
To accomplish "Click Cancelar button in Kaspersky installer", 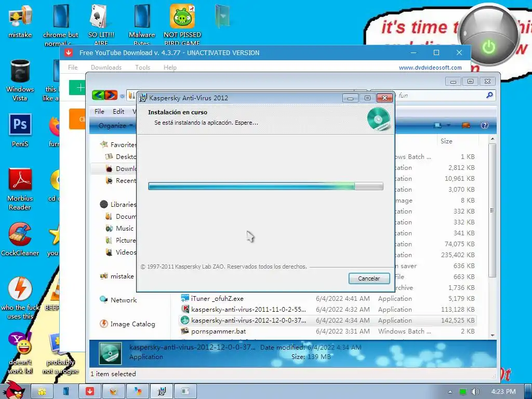I will [369, 278].
